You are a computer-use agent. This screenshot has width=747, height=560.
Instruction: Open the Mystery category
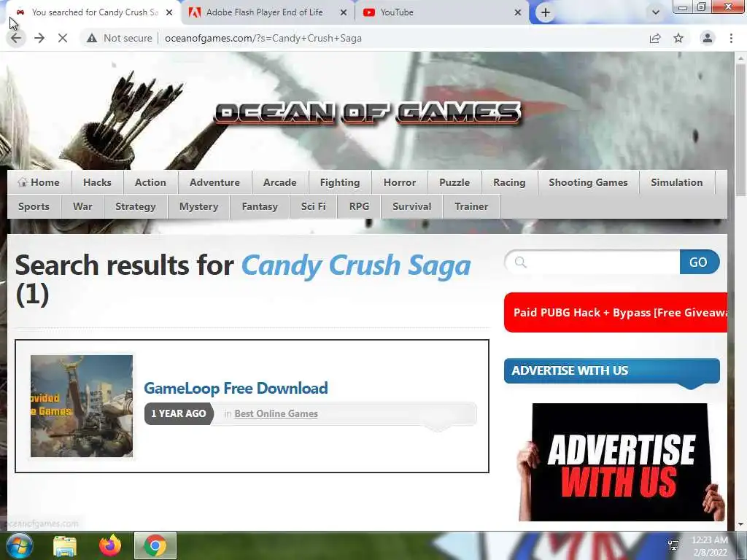pyautogui.click(x=198, y=206)
